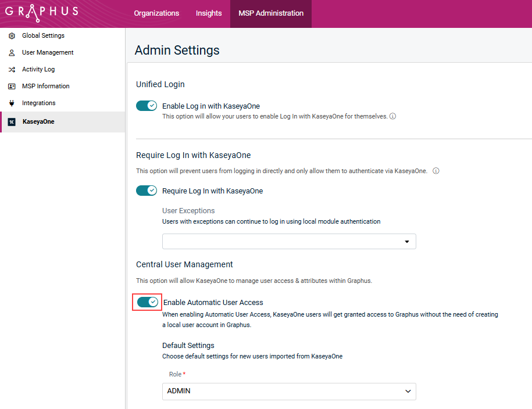Select KaseyaOne in the sidebar
The image size is (532, 409).
(63, 122)
